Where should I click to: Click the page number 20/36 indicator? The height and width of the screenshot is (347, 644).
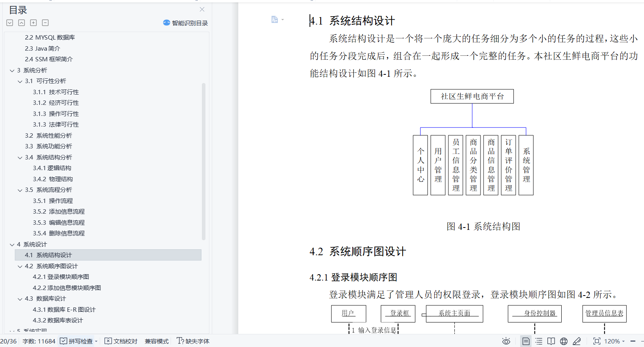8,341
